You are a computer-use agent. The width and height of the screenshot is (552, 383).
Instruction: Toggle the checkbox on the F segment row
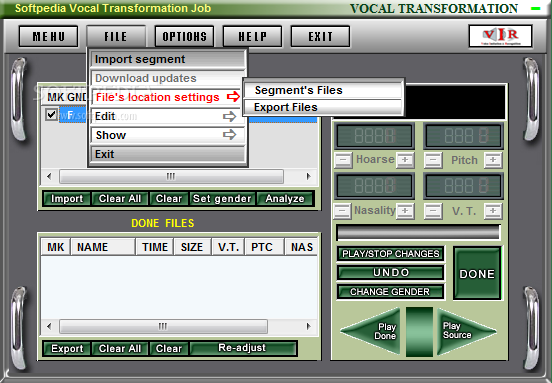(51, 115)
